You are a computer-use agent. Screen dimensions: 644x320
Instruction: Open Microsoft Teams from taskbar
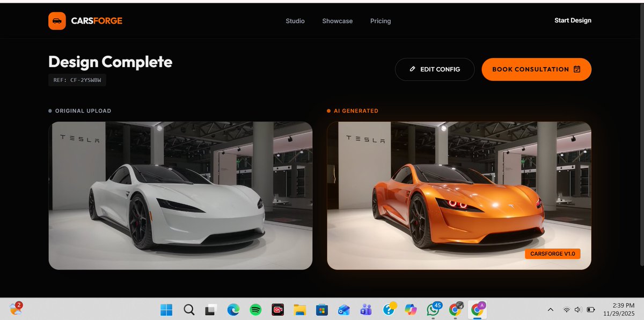(367, 309)
